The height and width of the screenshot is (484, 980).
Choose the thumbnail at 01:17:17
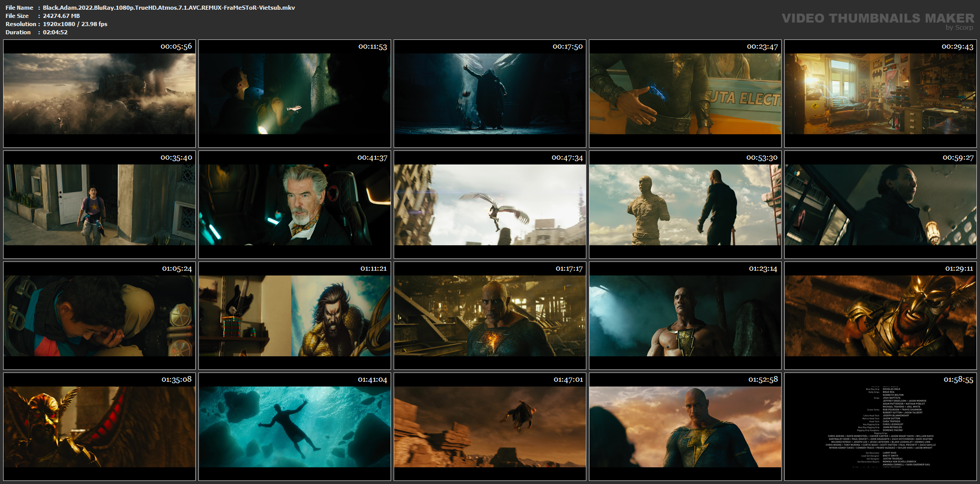(490, 316)
